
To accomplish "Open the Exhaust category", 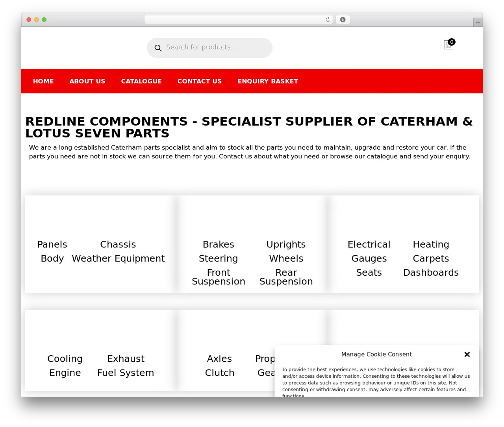I will point(126,359).
